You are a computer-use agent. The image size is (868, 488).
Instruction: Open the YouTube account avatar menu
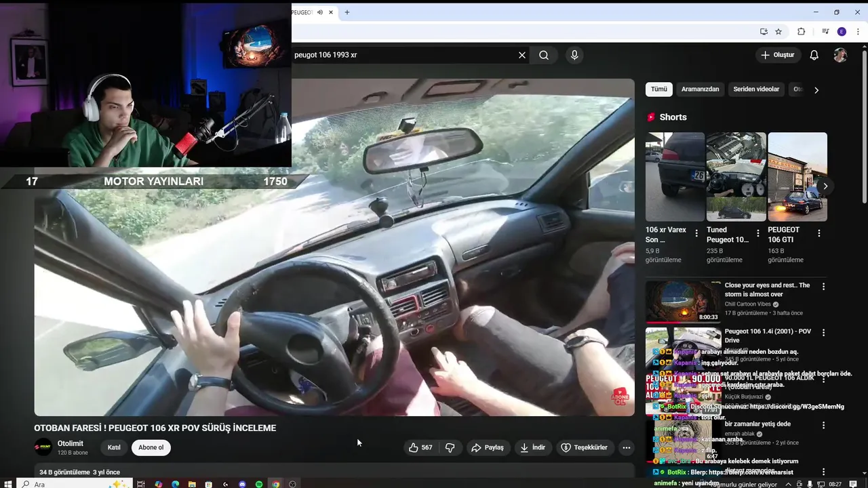[x=840, y=55]
